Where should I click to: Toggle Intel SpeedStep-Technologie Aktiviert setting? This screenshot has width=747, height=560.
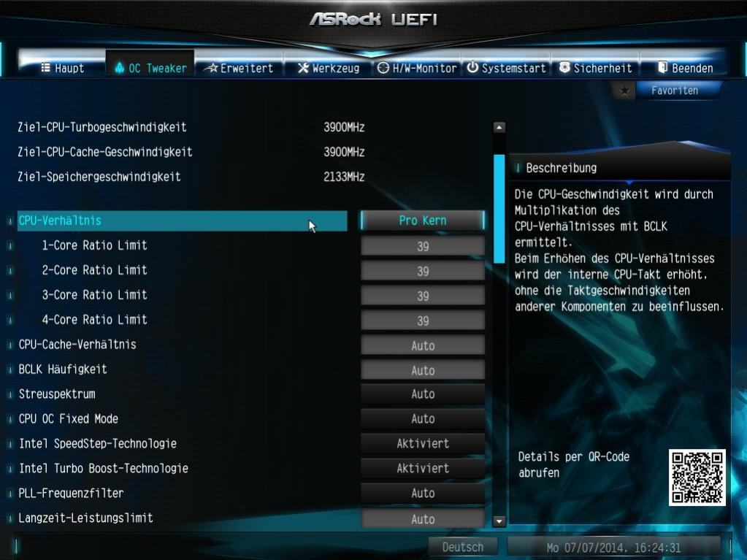coord(423,443)
